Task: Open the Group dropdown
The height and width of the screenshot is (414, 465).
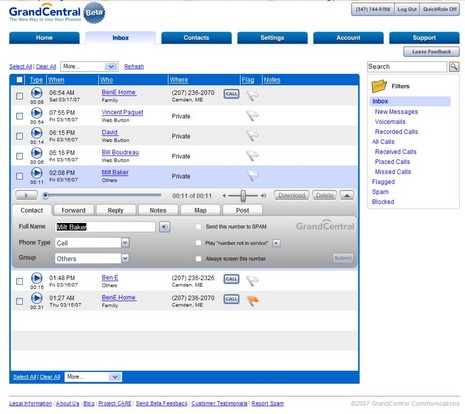Action: coord(92,258)
